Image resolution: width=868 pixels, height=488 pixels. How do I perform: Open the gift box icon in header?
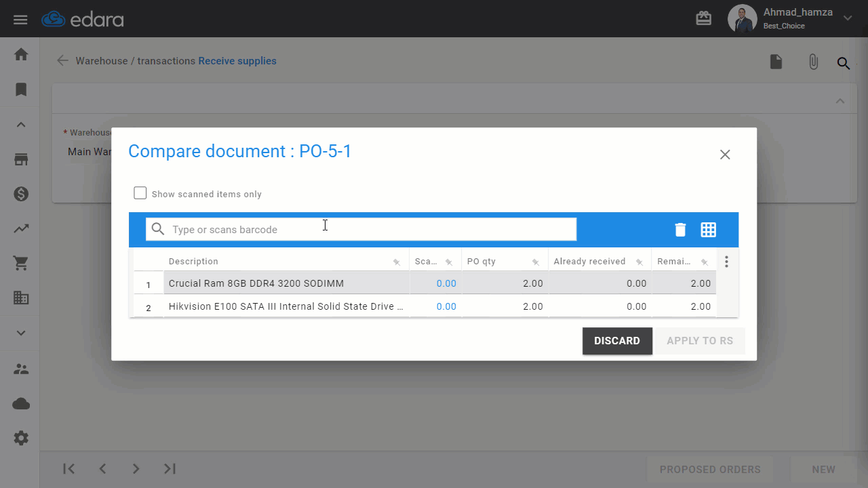click(x=704, y=19)
